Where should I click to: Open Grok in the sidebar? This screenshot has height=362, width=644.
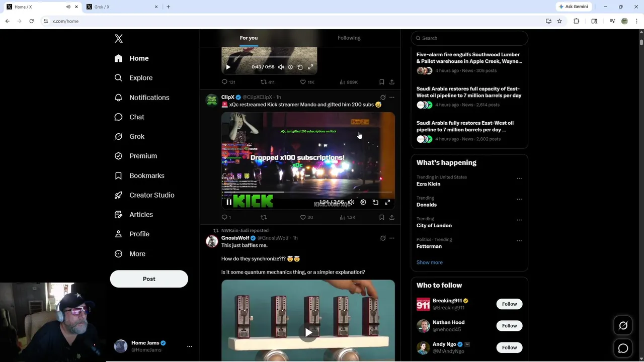pos(129,136)
